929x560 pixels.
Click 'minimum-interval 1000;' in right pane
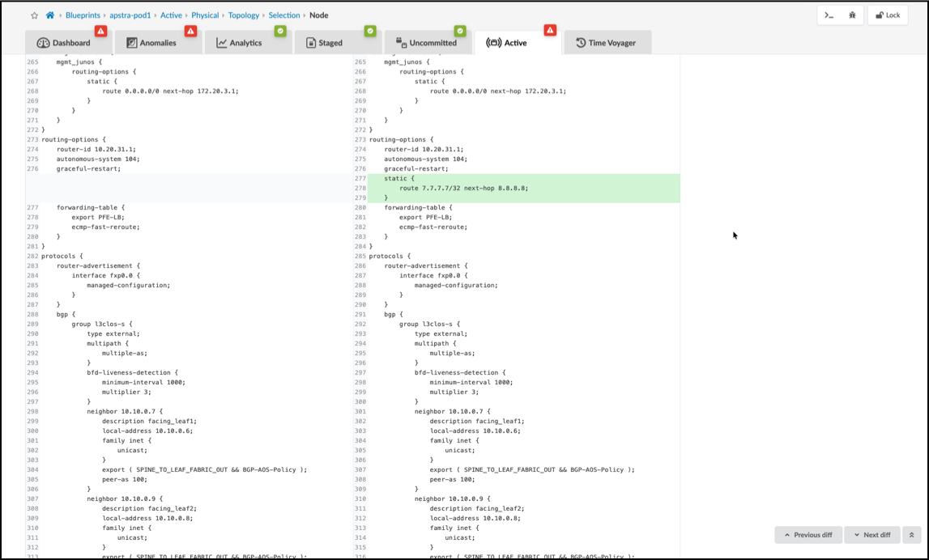[x=471, y=383]
